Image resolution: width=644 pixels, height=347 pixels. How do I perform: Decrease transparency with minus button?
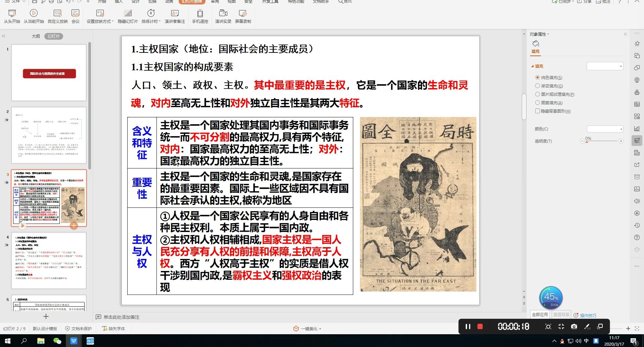[582, 141]
